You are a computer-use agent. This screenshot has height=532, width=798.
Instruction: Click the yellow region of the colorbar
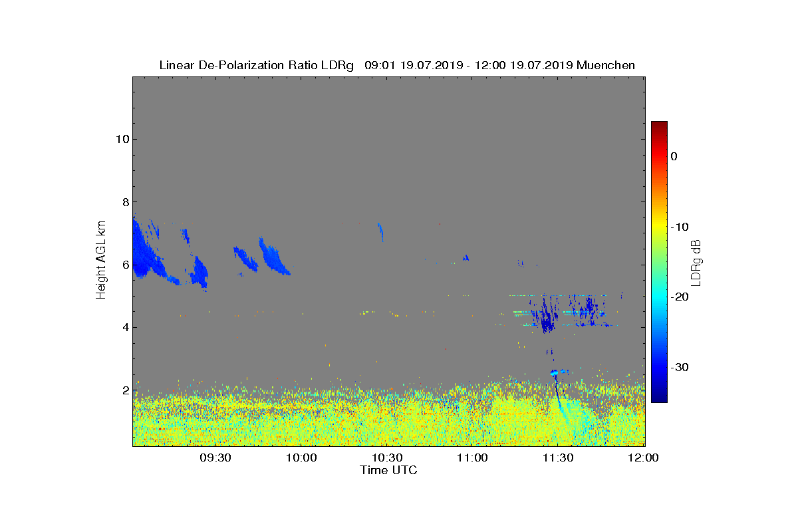pyautogui.click(x=659, y=226)
